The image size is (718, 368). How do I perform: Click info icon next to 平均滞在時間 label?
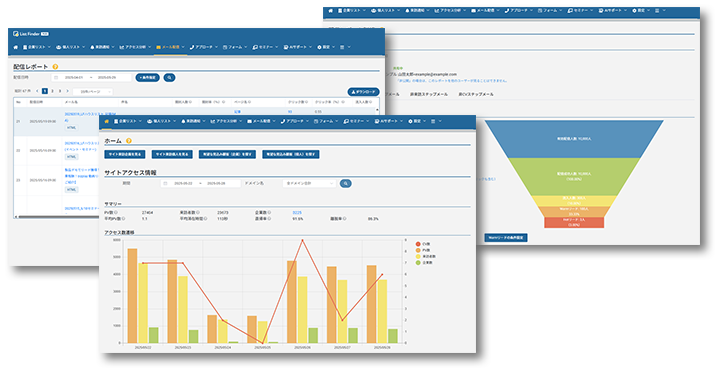point(205,219)
